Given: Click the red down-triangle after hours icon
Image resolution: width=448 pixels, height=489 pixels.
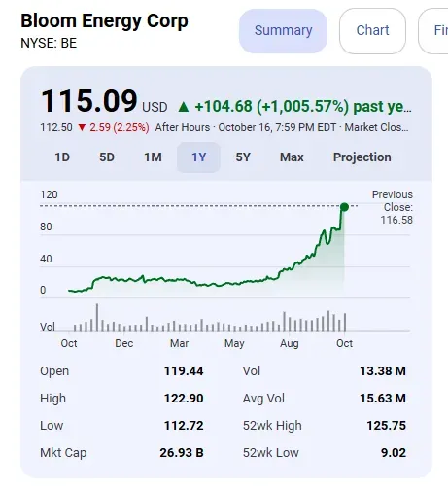Looking at the screenshot, I should pyautogui.click(x=82, y=128).
